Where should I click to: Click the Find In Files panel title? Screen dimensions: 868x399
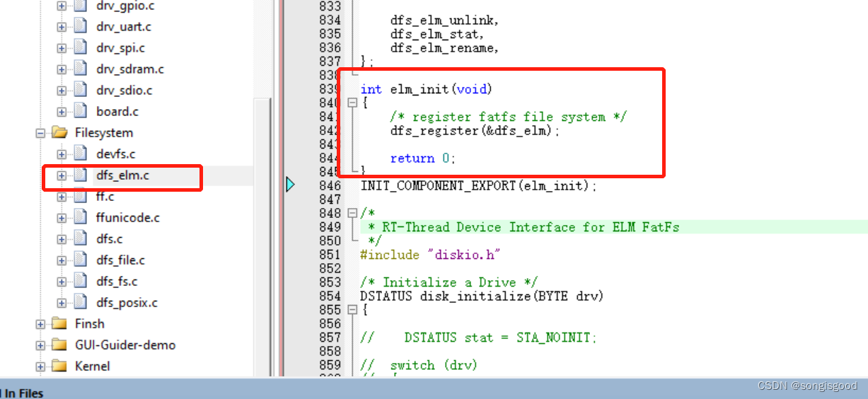(x=22, y=393)
